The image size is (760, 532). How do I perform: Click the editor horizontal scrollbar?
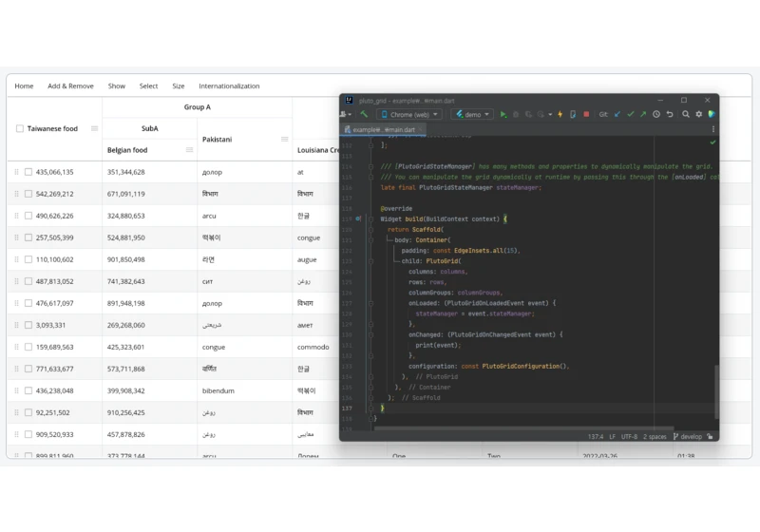pos(523,428)
